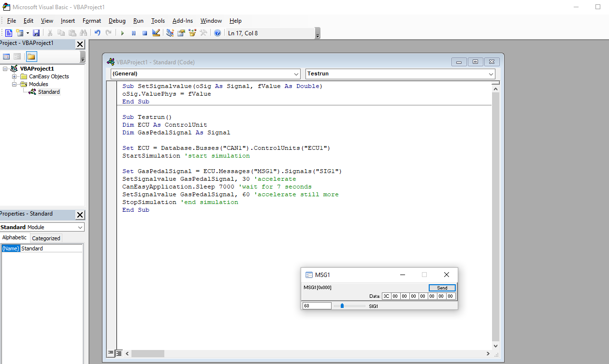Click the 3C data byte field
The height and width of the screenshot is (364, 609).
(386, 296)
